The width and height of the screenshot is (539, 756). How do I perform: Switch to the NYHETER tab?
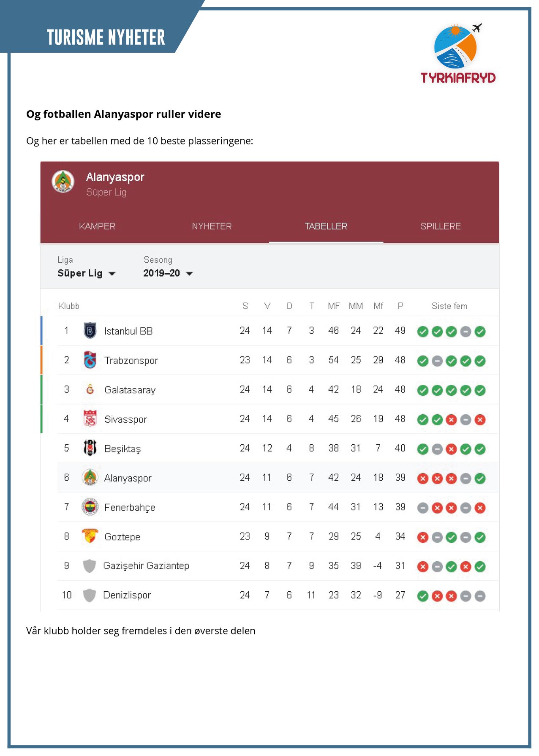(212, 226)
